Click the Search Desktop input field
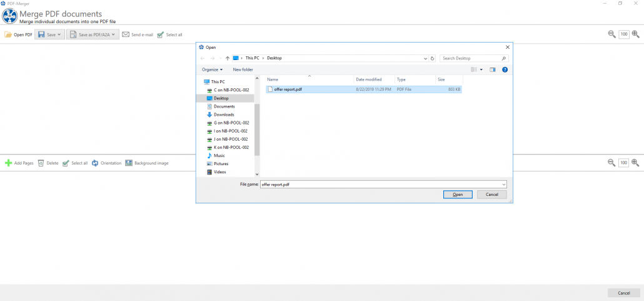644x301 pixels. tap(475, 58)
